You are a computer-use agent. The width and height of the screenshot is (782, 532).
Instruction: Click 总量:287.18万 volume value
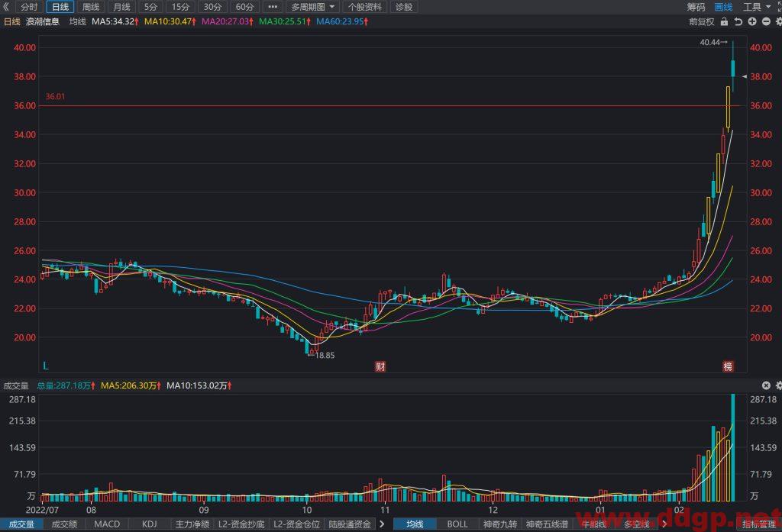[x=66, y=385]
